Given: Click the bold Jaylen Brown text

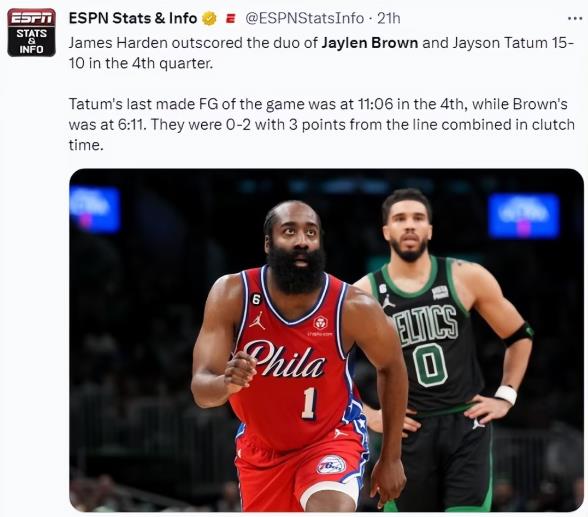Looking at the screenshot, I should click(369, 43).
